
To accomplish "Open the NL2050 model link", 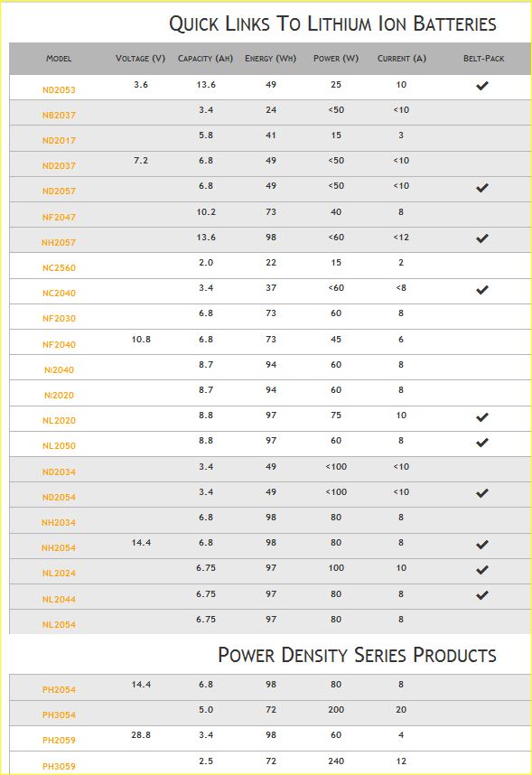I will 59,446.
